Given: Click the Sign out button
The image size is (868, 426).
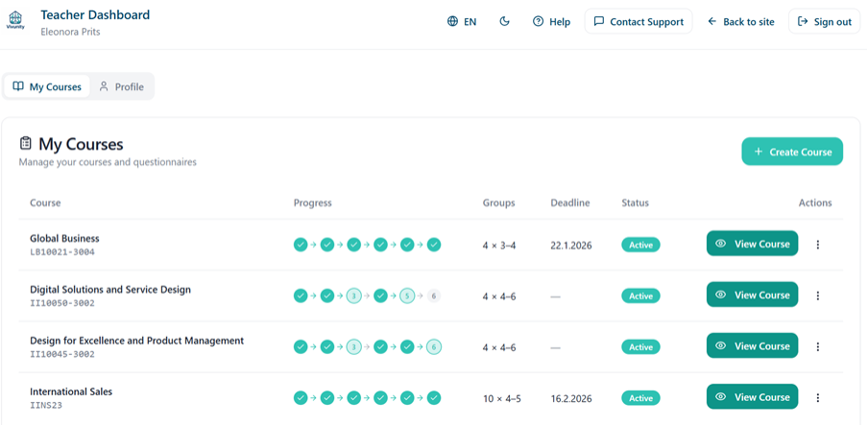Looking at the screenshot, I should click(824, 21).
